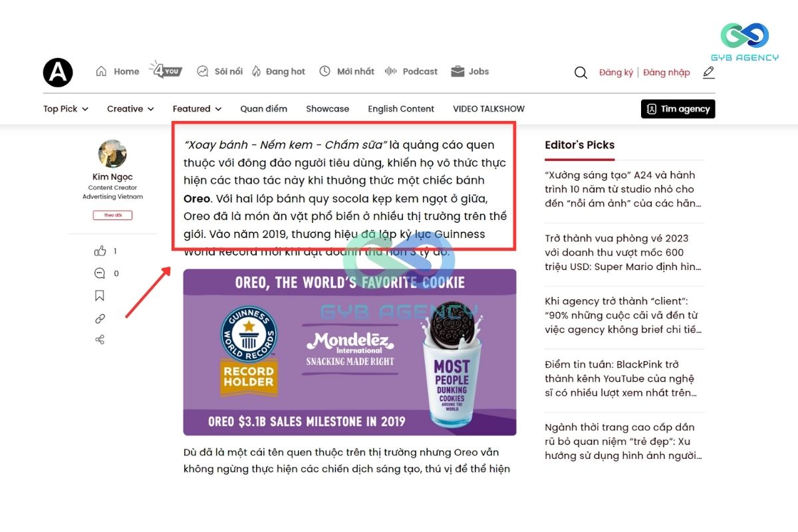Expand the Featured dropdown
Screen dimensions: 798x532
(x=197, y=109)
